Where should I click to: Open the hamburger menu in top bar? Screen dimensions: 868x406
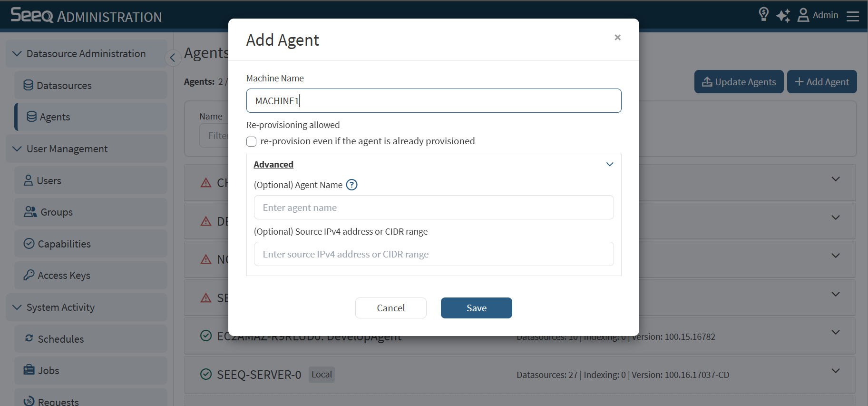pyautogui.click(x=853, y=16)
